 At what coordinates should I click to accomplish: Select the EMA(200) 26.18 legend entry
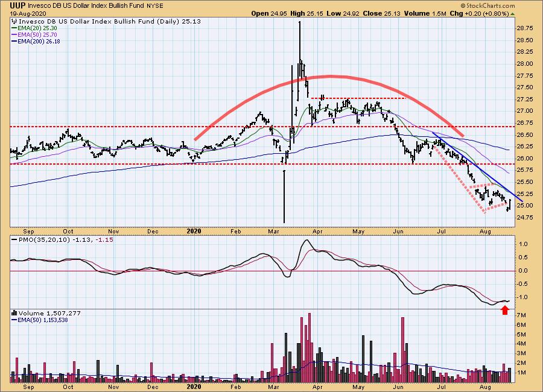point(39,41)
